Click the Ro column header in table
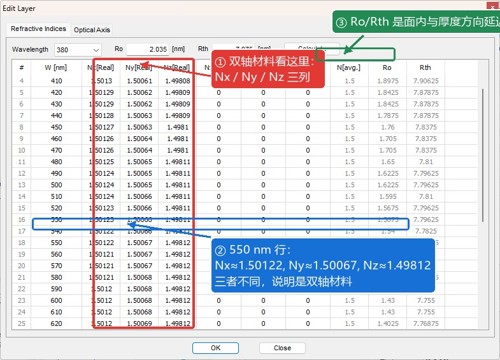 387,68
